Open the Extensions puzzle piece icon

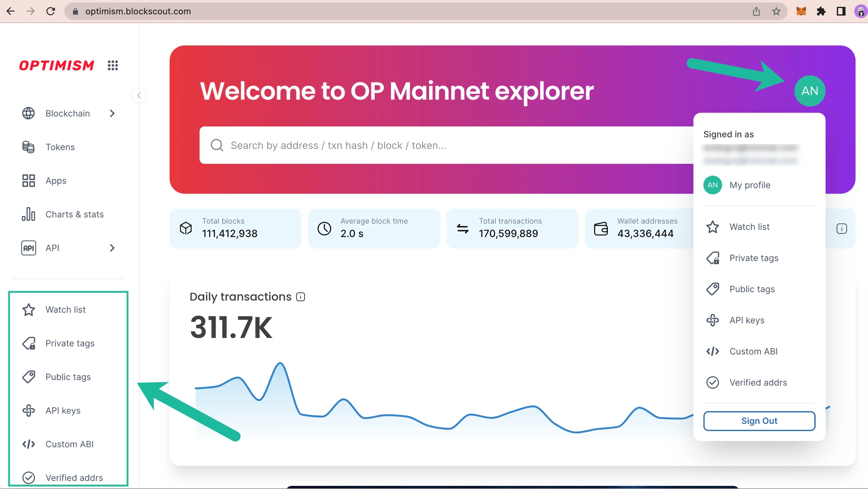(821, 11)
